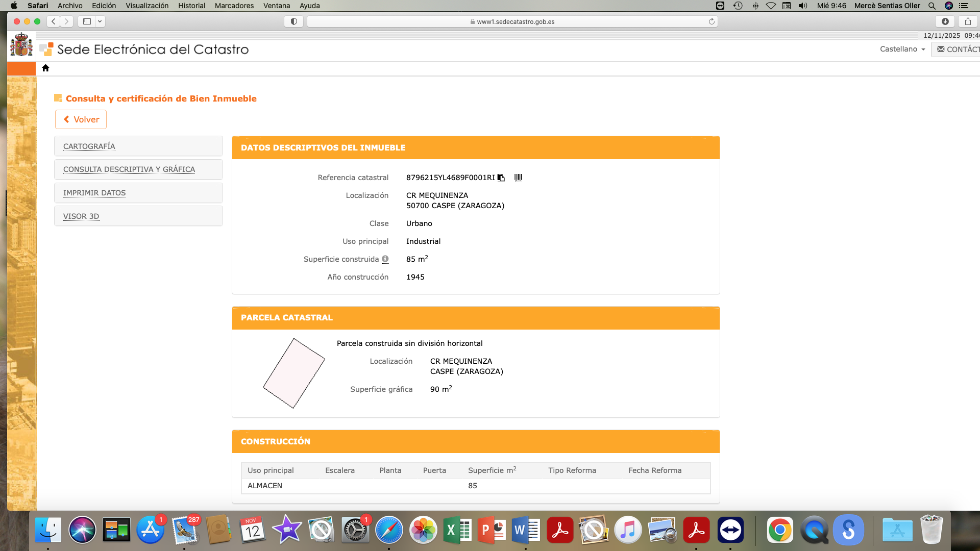
Task: Copy the cadastral reference to clipboard
Action: [501, 178]
